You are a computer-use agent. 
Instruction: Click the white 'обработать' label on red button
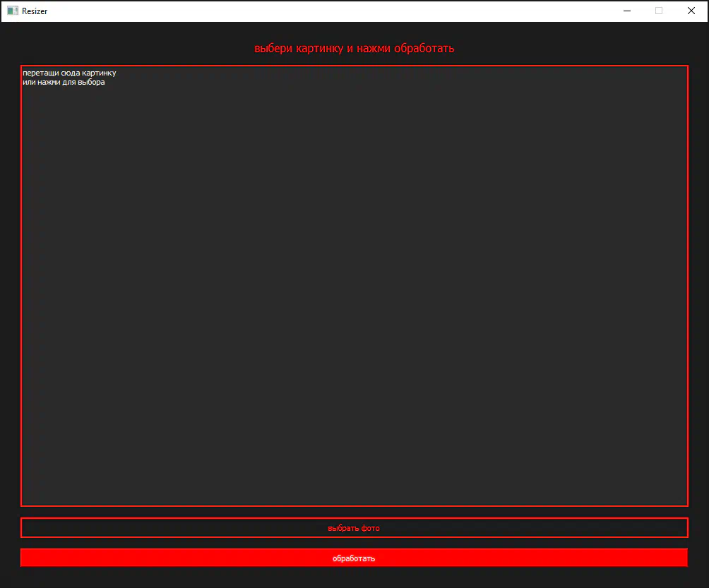[x=354, y=558]
